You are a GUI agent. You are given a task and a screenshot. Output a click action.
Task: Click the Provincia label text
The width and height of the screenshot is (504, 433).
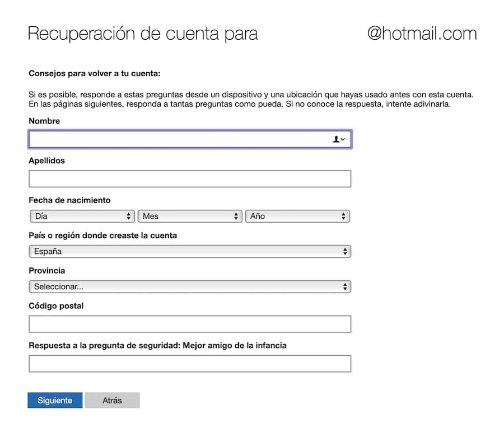coord(46,270)
